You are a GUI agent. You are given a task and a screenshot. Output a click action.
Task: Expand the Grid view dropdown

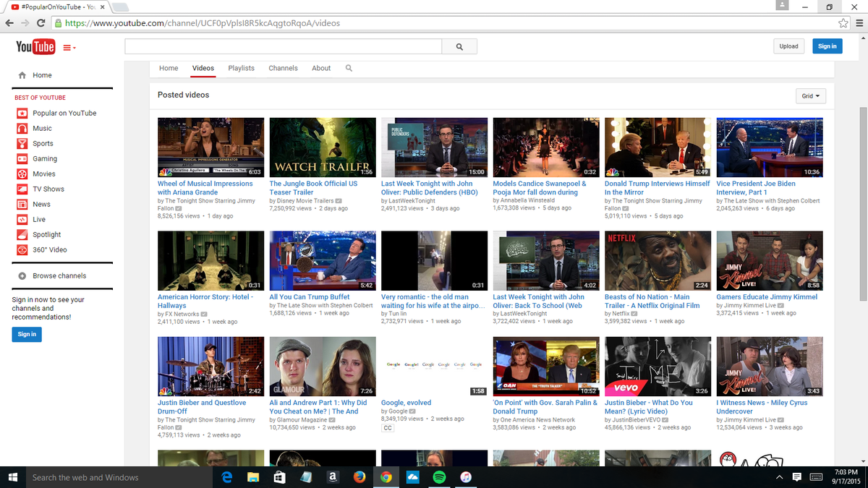pyautogui.click(x=810, y=96)
